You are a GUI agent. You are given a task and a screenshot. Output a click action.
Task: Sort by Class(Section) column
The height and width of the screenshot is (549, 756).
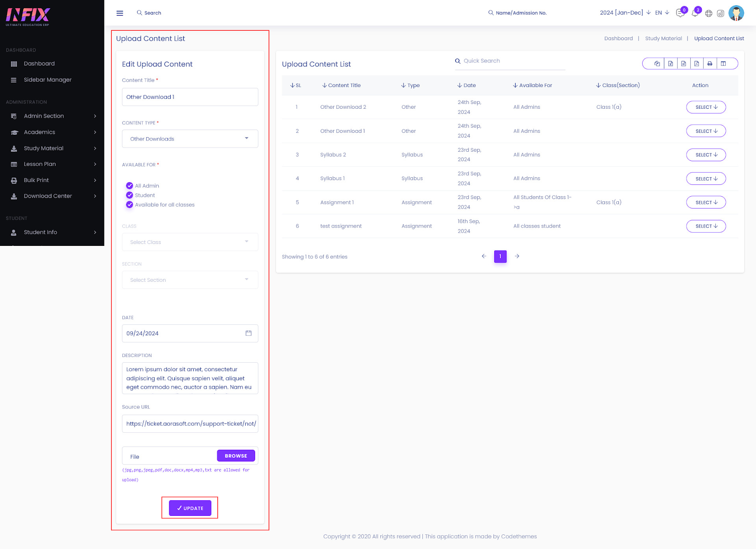[x=618, y=86]
